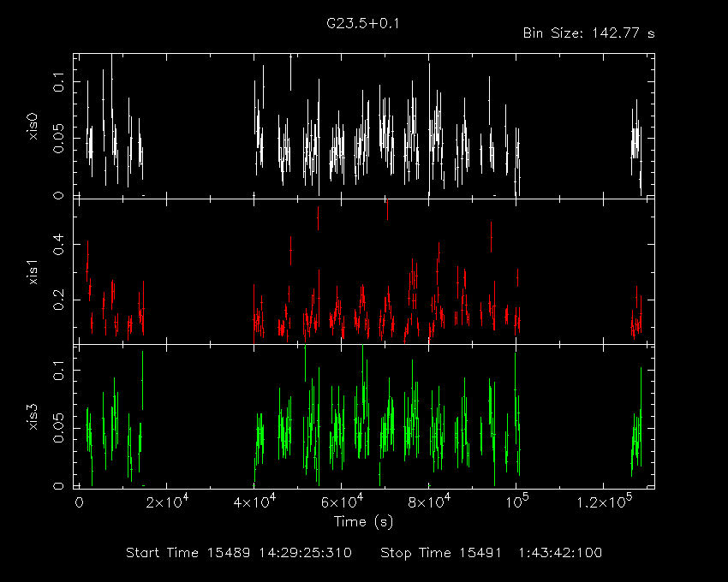This screenshot has height=582, width=728.
Task: Click the xis0 y-axis tick label 0.1
Action: click(59, 81)
